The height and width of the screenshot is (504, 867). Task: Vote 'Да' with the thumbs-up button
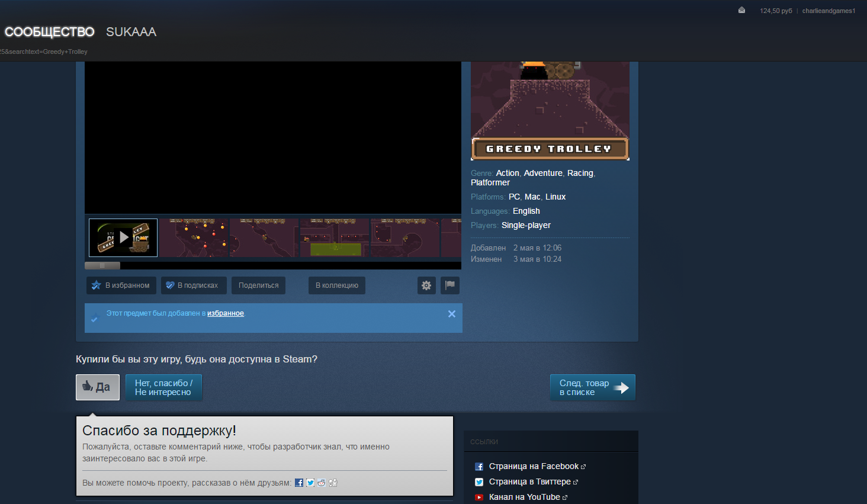98,387
